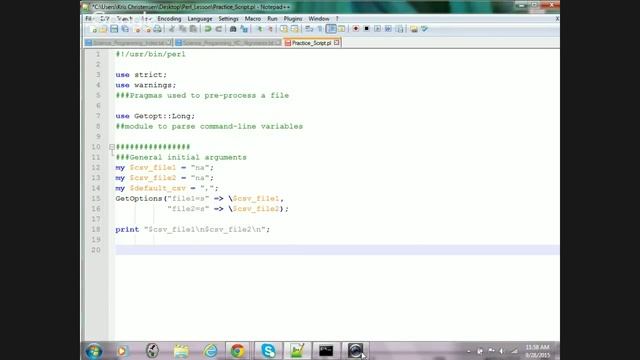The width and height of the screenshot is (640, 360).
Task: Click the Paste toolbar icon
Action: (x=193, y=29)
